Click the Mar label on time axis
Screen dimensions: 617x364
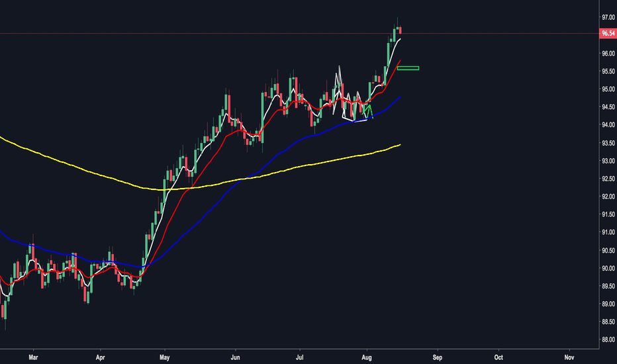(x=34, y=357)
